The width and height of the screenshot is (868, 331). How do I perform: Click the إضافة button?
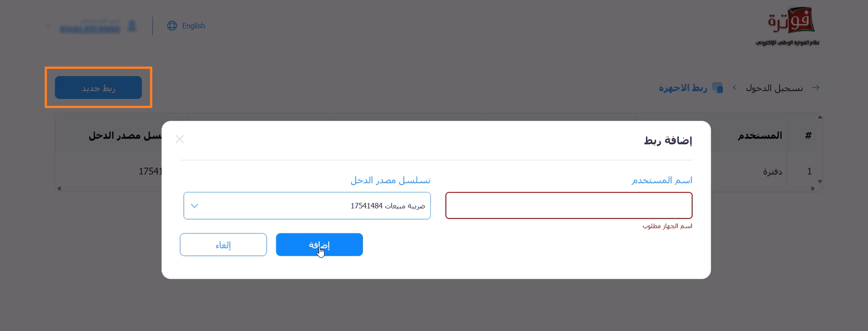point(319,245)
